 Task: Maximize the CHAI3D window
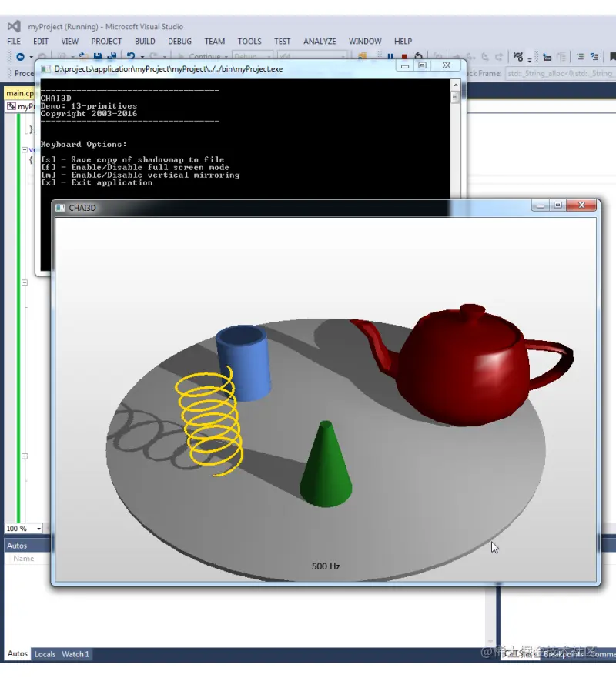point(557,205)
